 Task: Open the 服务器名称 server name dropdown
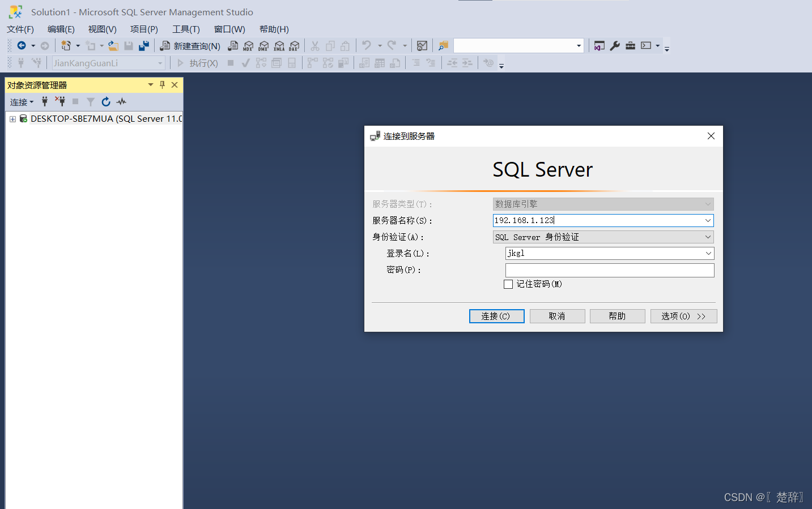coord(708,220)
